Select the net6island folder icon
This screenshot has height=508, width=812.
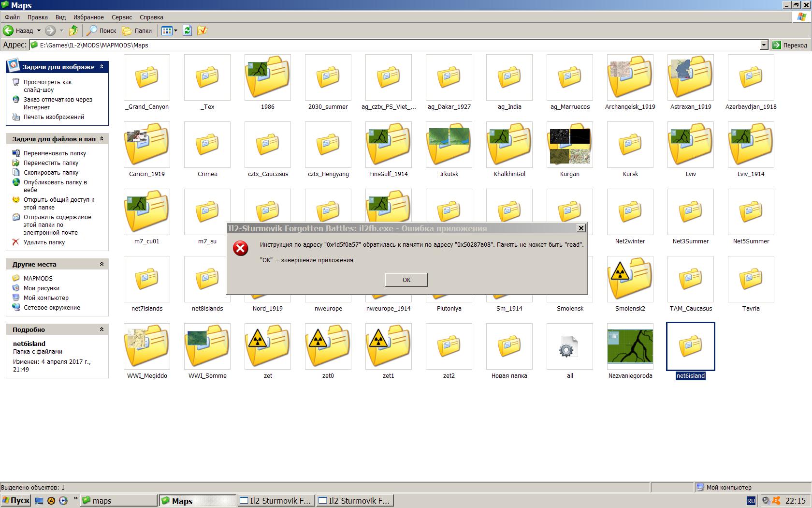[691, 346]
